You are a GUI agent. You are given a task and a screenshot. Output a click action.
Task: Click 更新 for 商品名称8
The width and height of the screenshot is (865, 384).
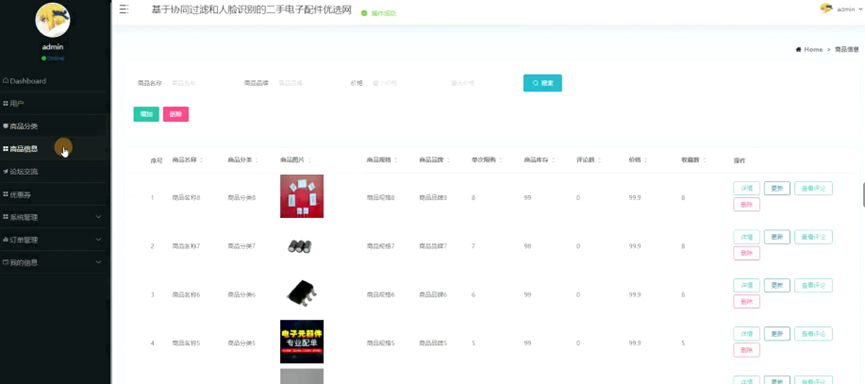777,188
